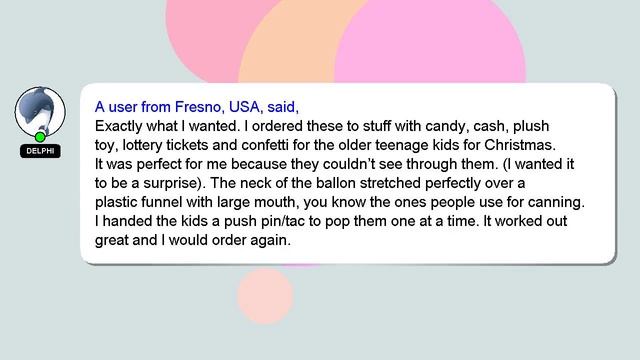Select the black DELPHI name badge
This screenshot has height=360, width=640.
click(40, 151)
